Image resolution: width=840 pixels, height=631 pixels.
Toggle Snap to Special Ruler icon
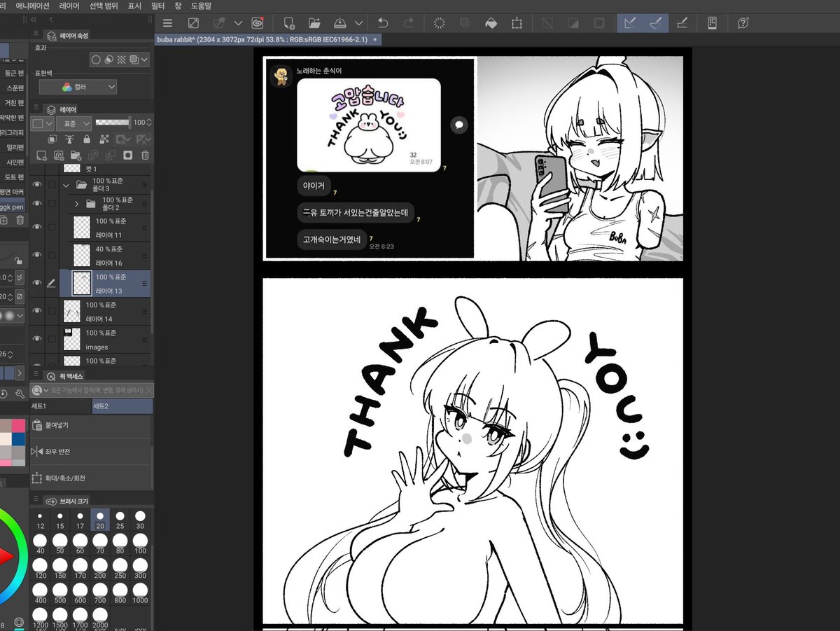click(x=656, y=23)
